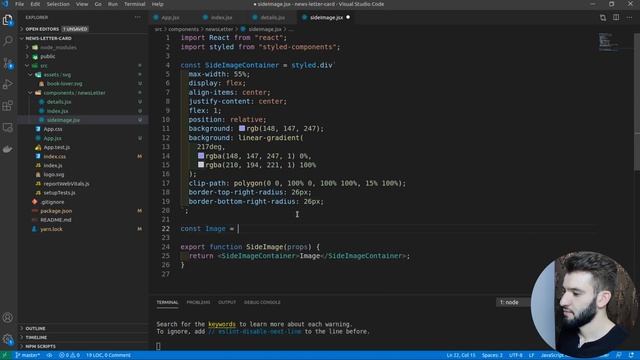Open the Help menu
Viewport: 640px width, 360px height.
coord(158,4)
